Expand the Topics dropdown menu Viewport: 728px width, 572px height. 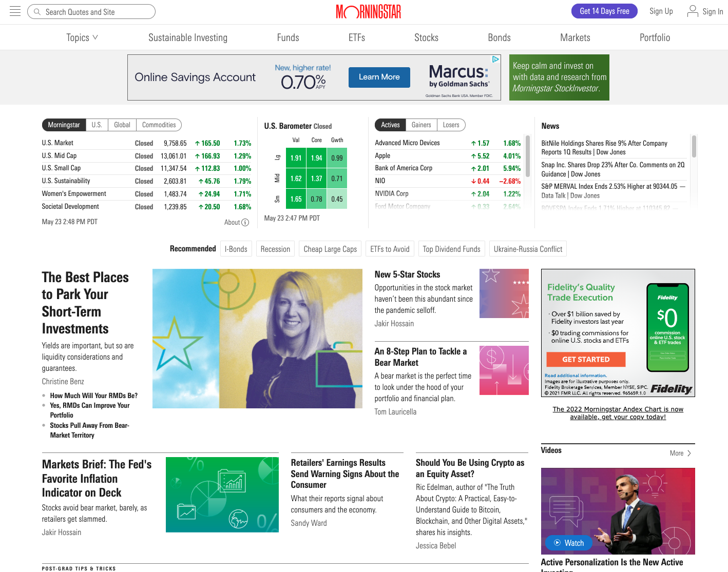pos(82,37)
